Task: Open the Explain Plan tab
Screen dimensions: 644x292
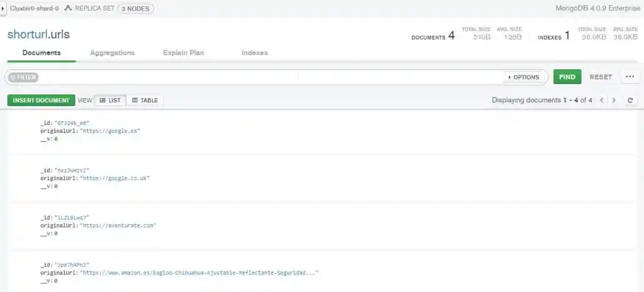Action: tap(184, 53)
